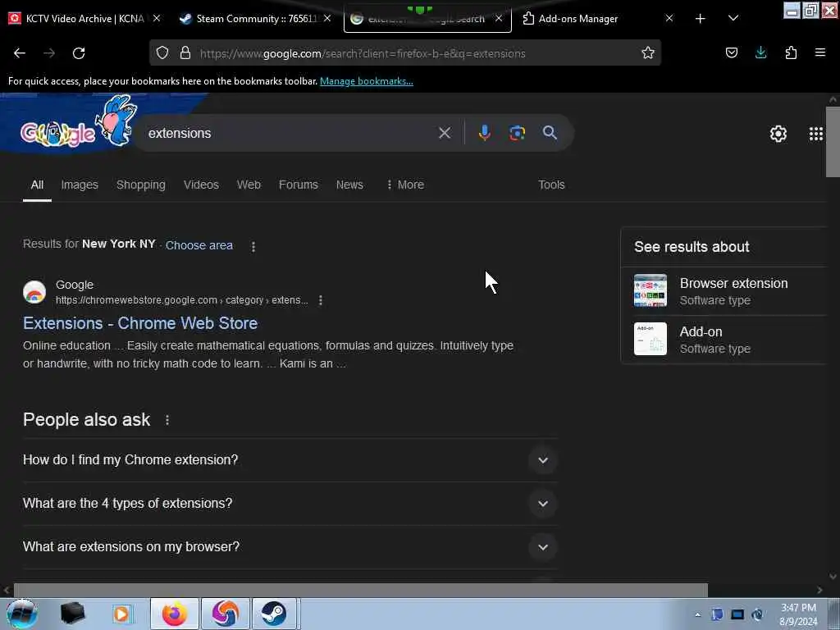Open a new tab with plus button
This screenshot has height=630, width=840.
click(700, 19)
